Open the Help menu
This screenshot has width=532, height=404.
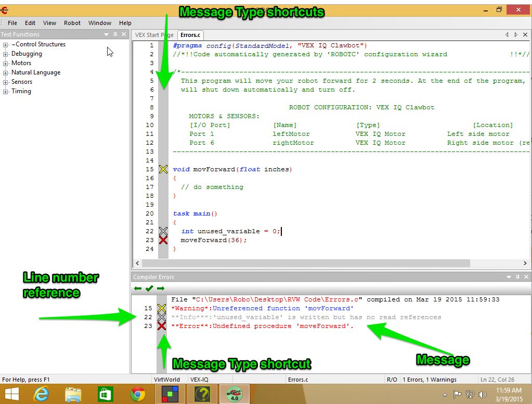125,23
